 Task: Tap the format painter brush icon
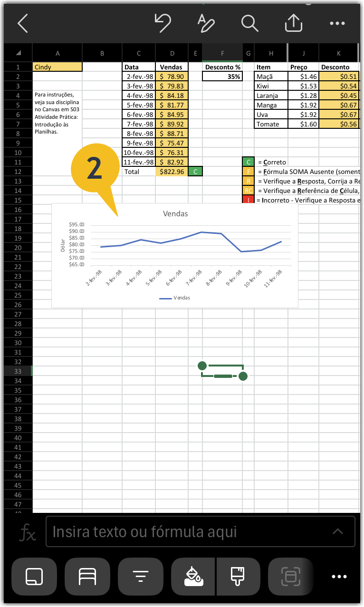coord(238,577)
